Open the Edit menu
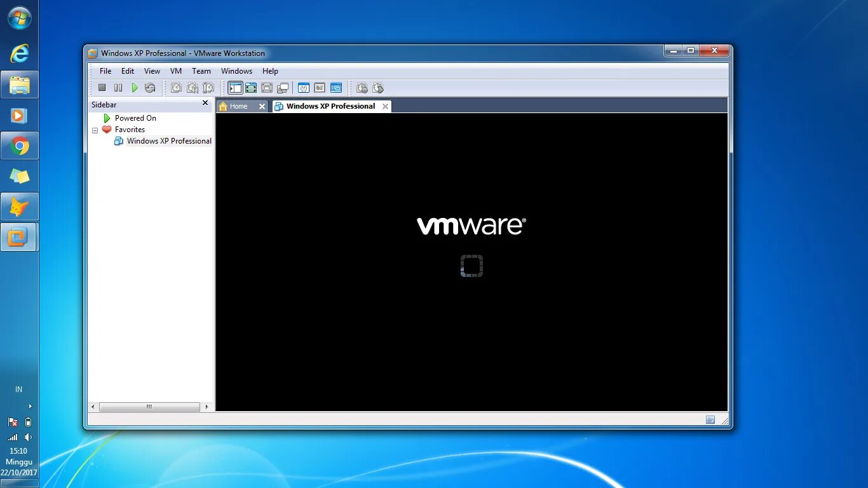Viewport: 868px width, 488px height. tap(128, 71)
